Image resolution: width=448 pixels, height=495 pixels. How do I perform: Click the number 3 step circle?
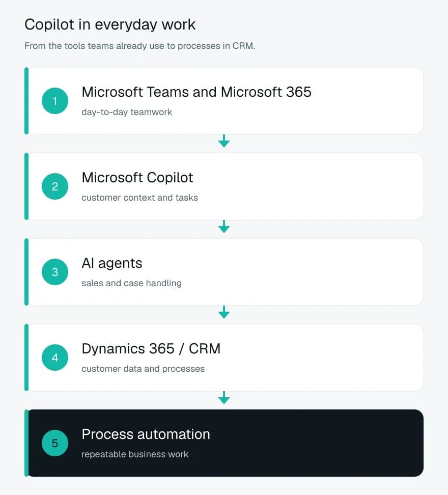[x=55, y=272]
